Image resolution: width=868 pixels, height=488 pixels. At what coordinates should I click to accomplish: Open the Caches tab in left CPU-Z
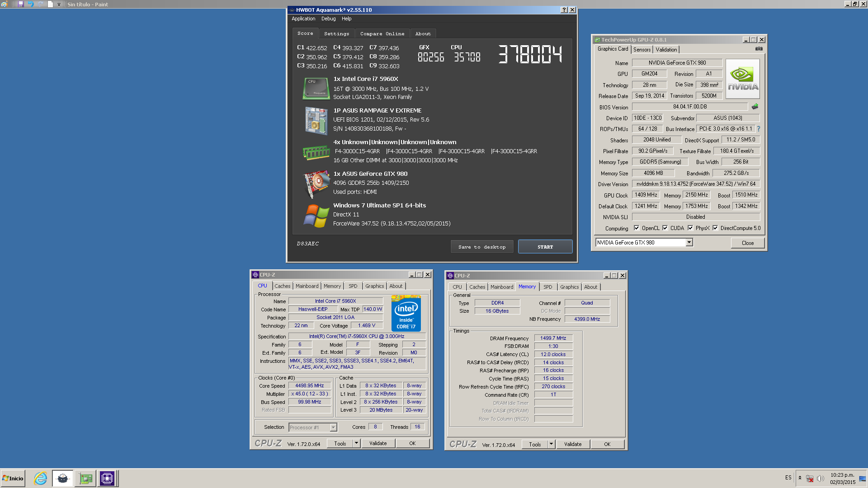(x=283, y=286)
